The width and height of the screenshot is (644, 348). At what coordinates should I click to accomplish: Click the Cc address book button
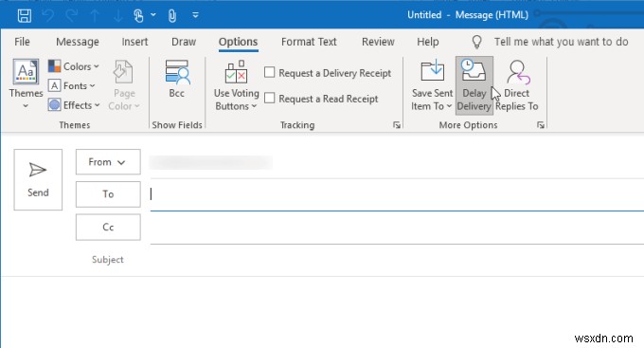click(108, 227)
